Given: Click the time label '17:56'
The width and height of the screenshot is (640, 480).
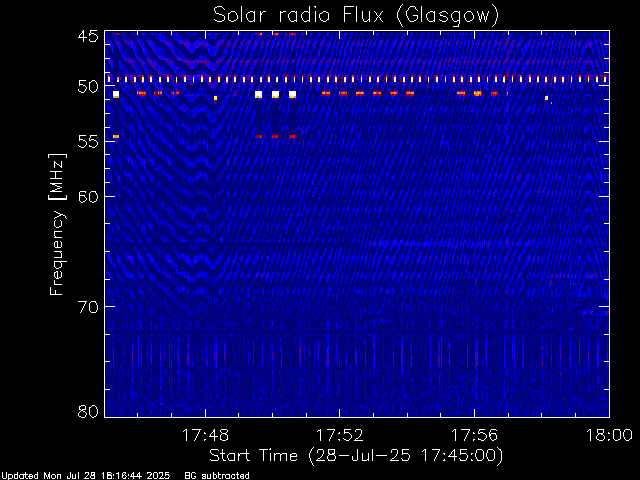Looking at the screenshot, I should (x=474, y=436).
